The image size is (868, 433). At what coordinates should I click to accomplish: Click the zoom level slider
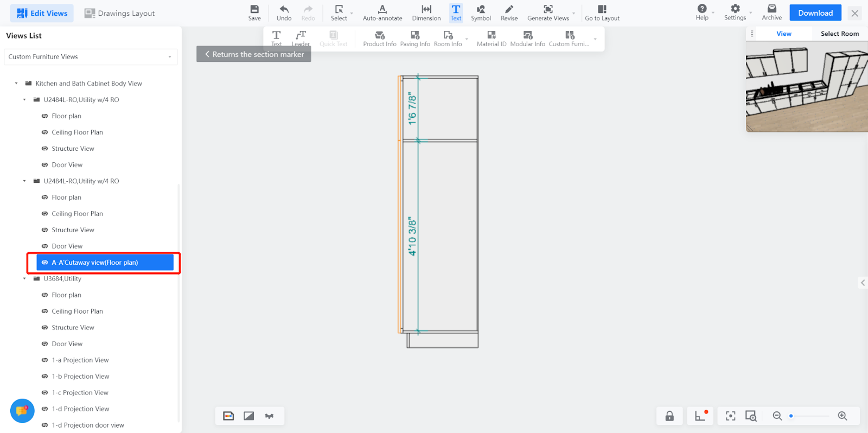(809, 416)
